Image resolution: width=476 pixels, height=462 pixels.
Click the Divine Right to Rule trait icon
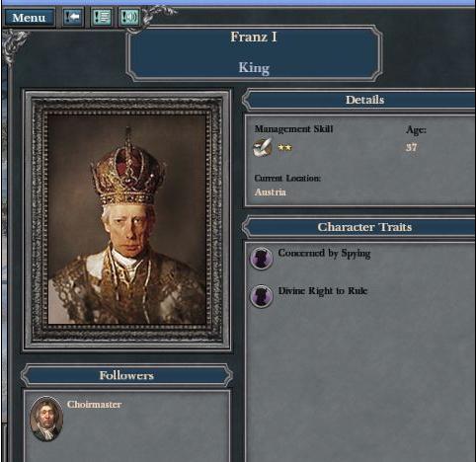262,296
